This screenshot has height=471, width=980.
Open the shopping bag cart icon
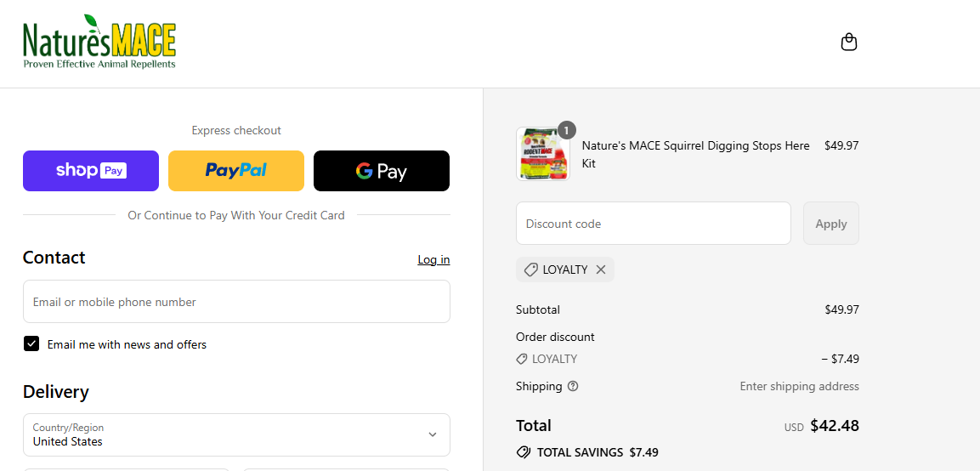coord(849,43)
